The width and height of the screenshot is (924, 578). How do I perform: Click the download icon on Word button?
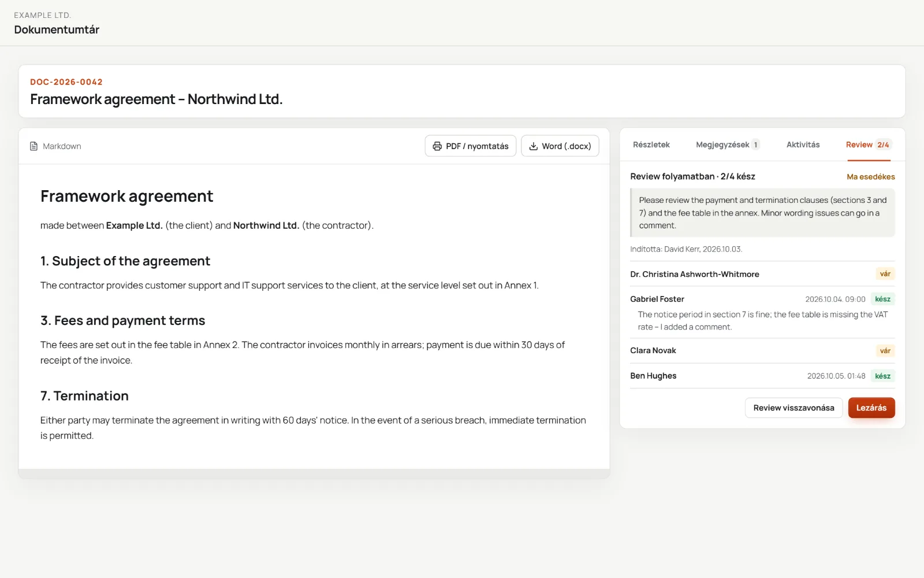534,146
